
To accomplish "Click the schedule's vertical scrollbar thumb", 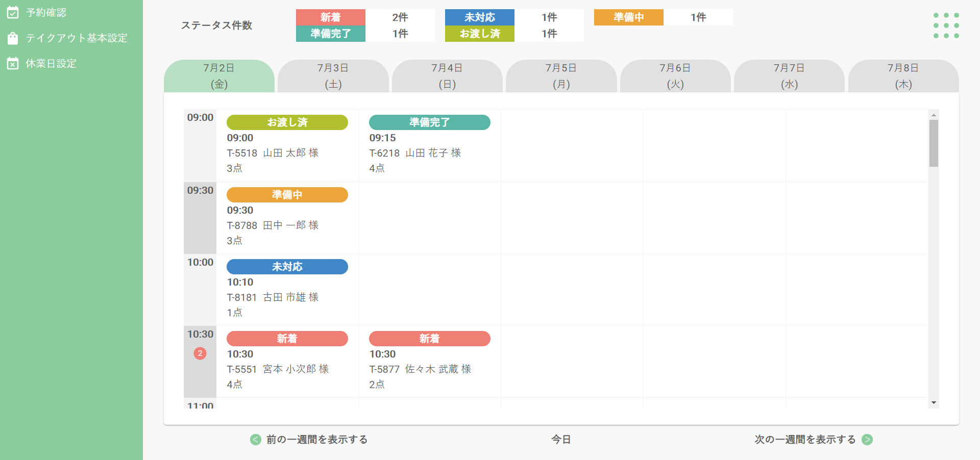I will pyautogui.click(x=934, y=143).
